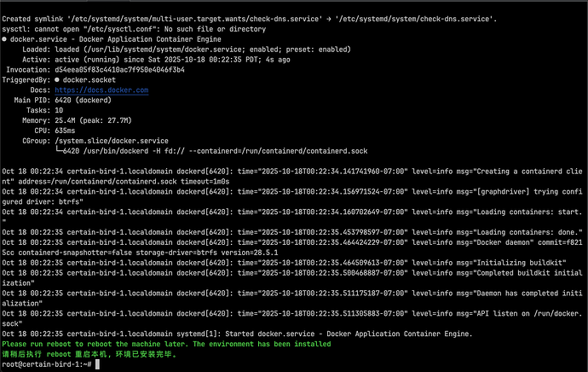Click 'Main PID: 6420 (dockerd)' line
The image size is (588, 372).
point(62,100)
